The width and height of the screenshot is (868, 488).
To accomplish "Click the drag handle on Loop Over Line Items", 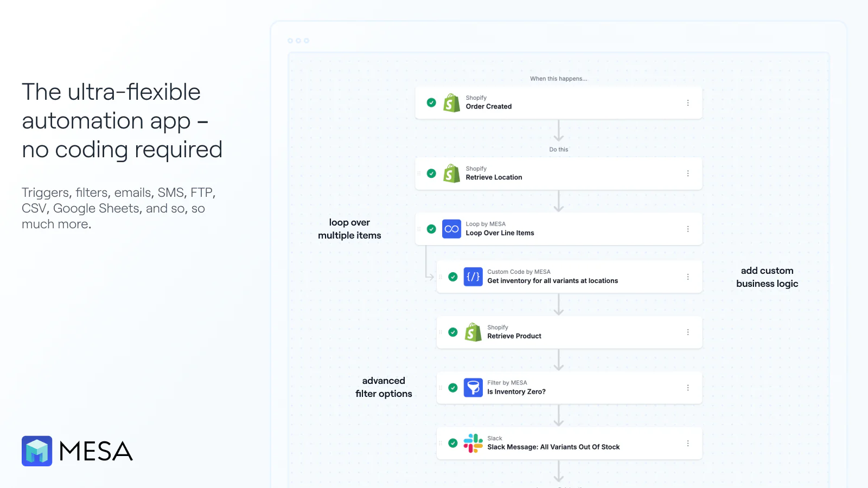I will click(x=419, y=229).
